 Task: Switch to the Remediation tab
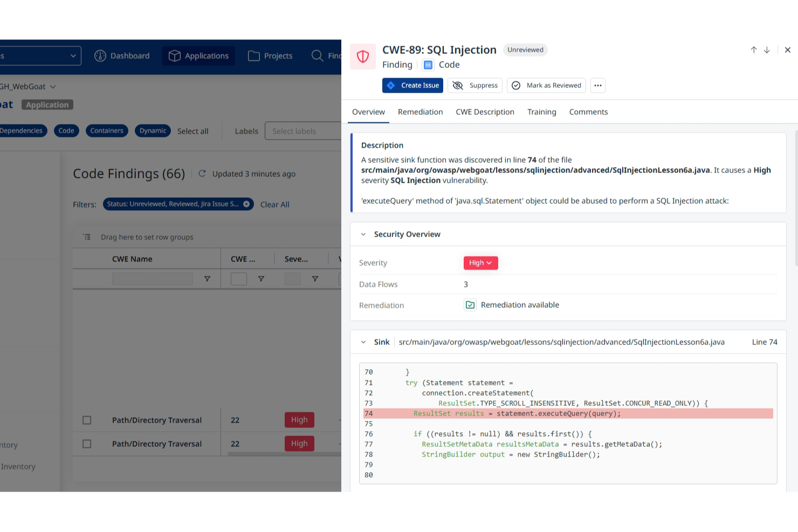coord(421,112)
